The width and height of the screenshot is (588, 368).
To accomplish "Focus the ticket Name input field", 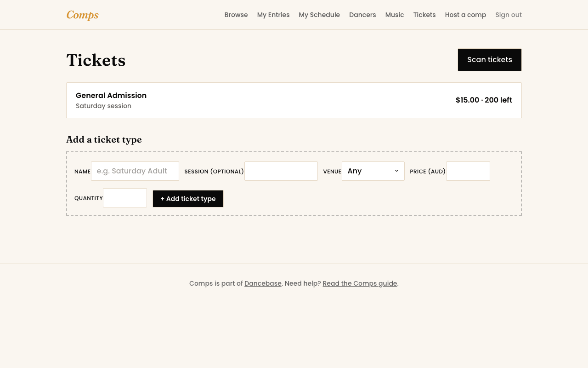I will (135, 171).
